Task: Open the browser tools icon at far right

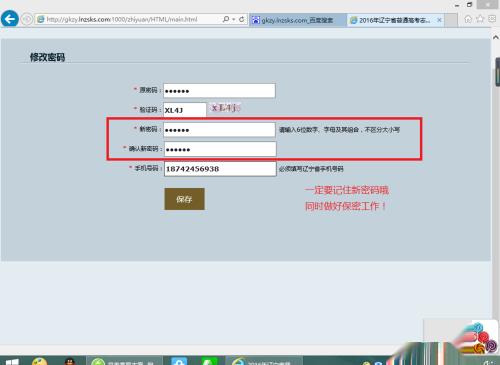Action: (492, 19)
